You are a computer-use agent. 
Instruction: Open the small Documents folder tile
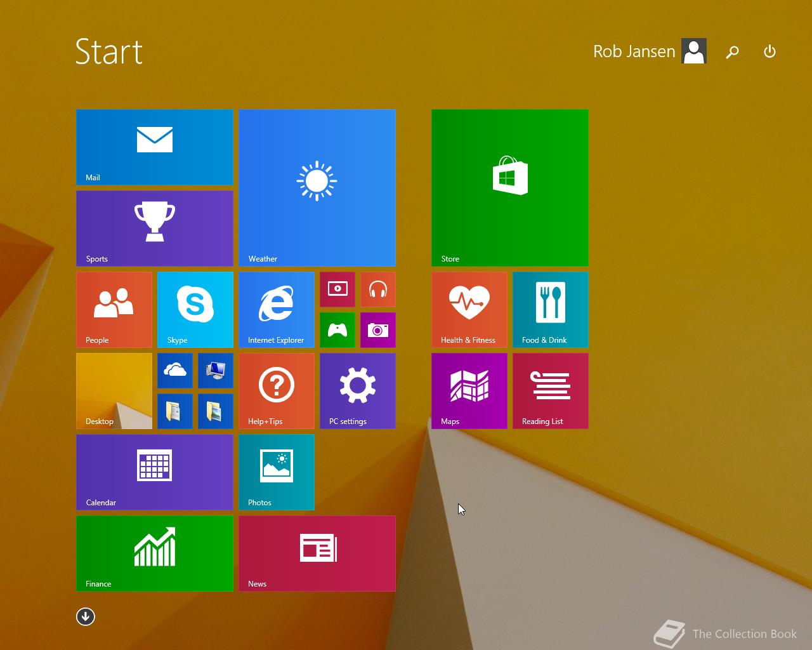175,411
